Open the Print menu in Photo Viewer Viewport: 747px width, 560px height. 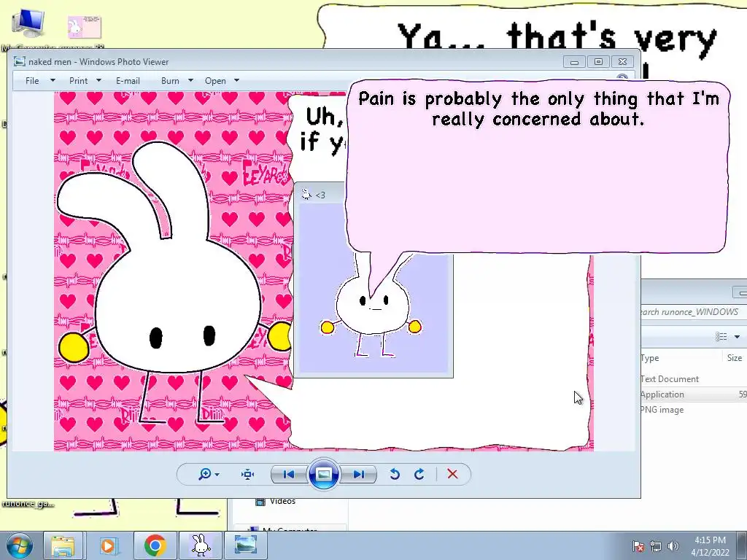(78, 81)
